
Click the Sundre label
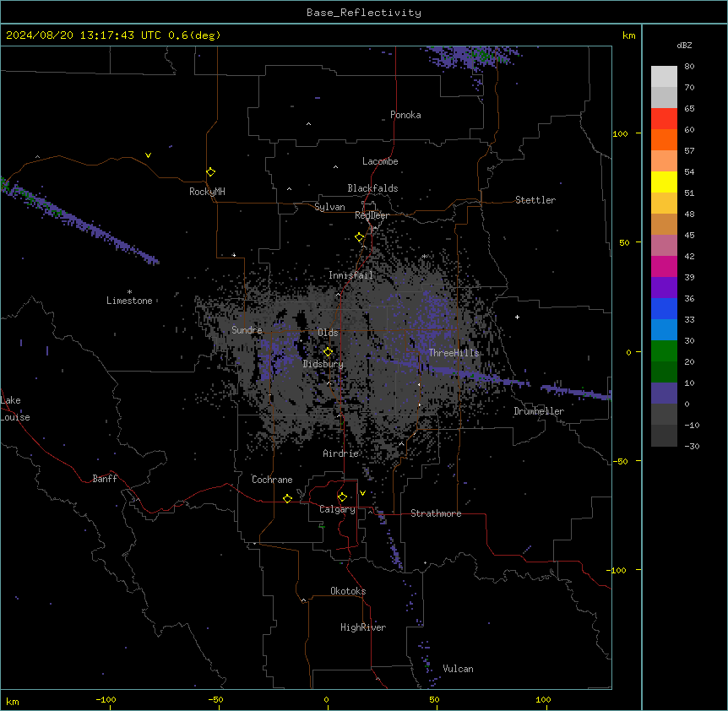click(247, 330)
